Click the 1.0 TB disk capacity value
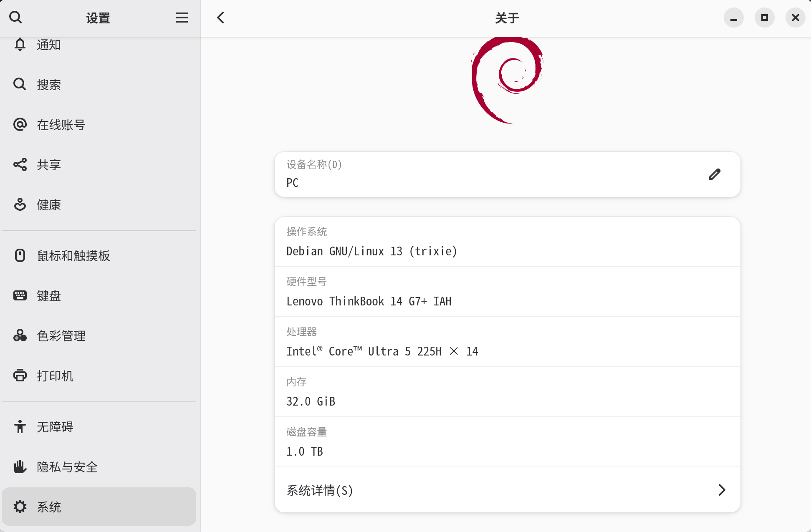 [305, 451]
